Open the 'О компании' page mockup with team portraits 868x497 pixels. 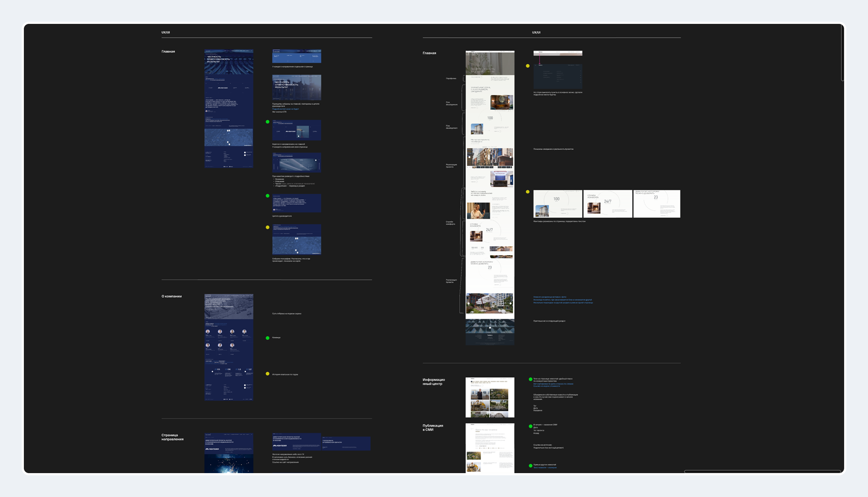pyautogui.click(x=229, y=347)
